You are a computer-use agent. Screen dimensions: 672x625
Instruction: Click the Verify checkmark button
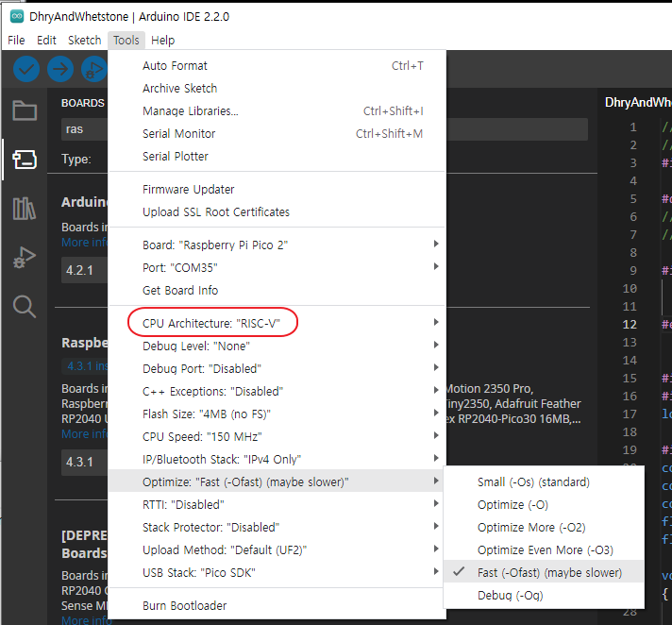click(26, 69)
